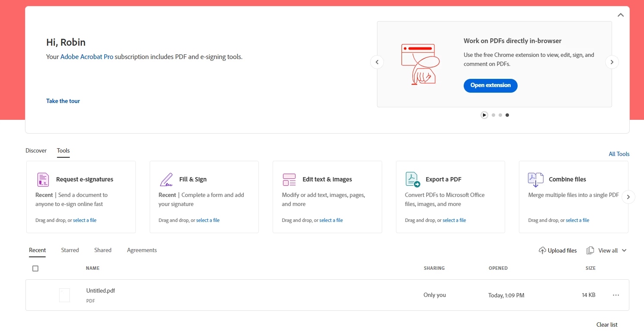Click Upload files label
Image resolution: width=644 pixels, height=334 pixels.
coord(562,250)
